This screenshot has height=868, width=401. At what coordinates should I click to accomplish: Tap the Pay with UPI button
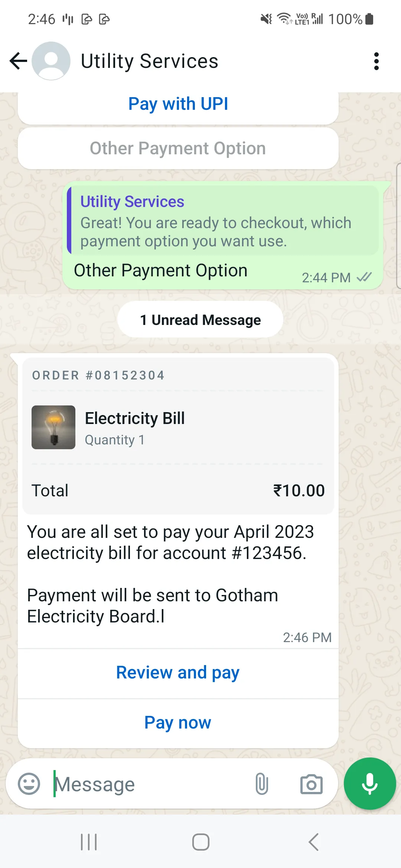(x=178, y=104)
